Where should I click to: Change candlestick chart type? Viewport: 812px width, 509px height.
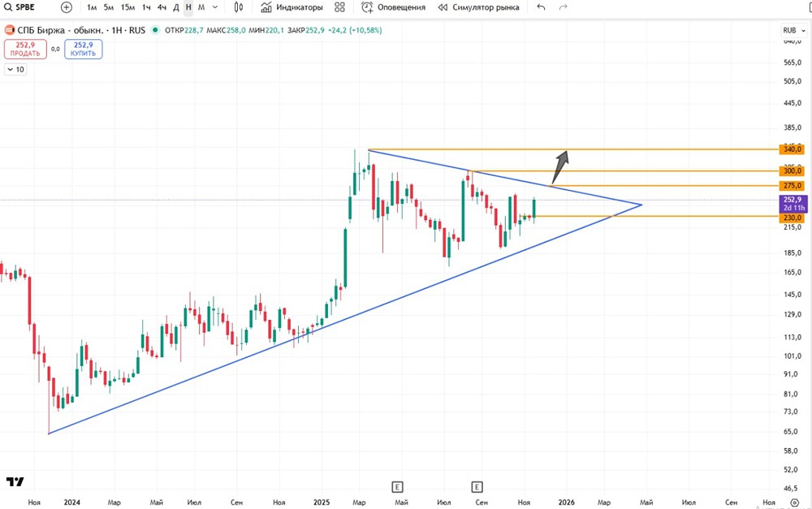coord(238,7)
